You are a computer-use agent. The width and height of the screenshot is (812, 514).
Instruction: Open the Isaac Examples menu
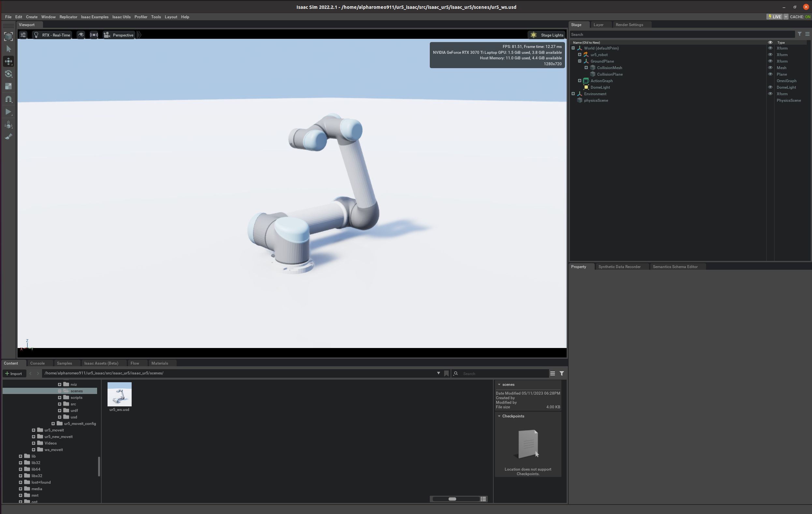click(94, 17)
